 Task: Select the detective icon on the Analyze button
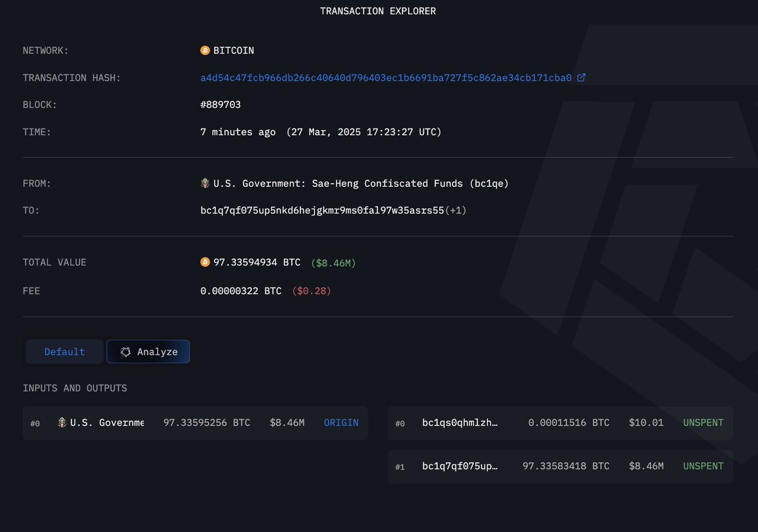126,352
